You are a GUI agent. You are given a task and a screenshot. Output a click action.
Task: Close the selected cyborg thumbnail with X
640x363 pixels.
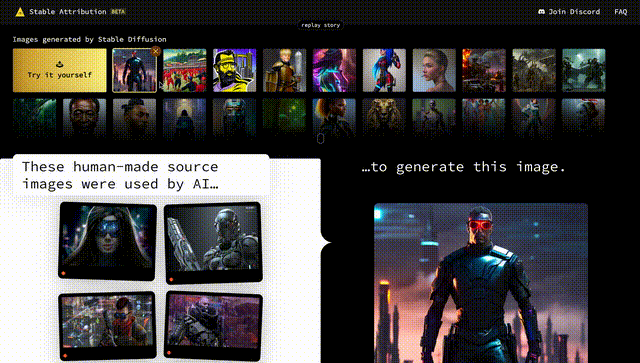(155, 51)
